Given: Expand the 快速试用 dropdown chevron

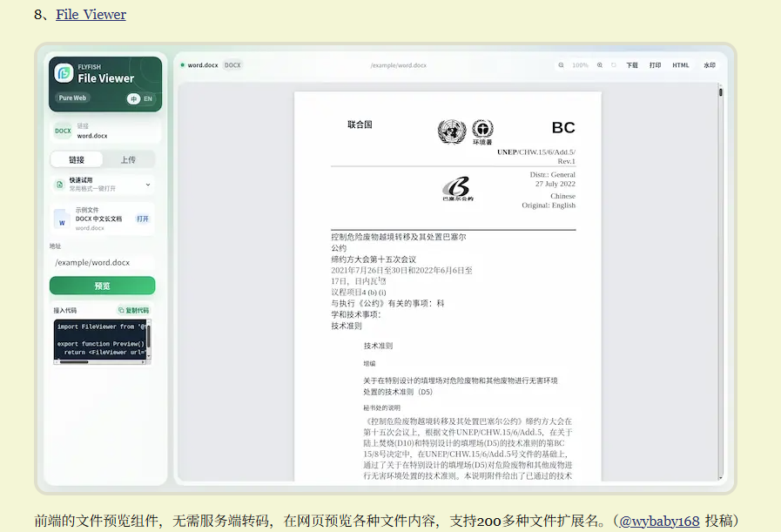Looking at the screenshot, I should pos(148,185).
